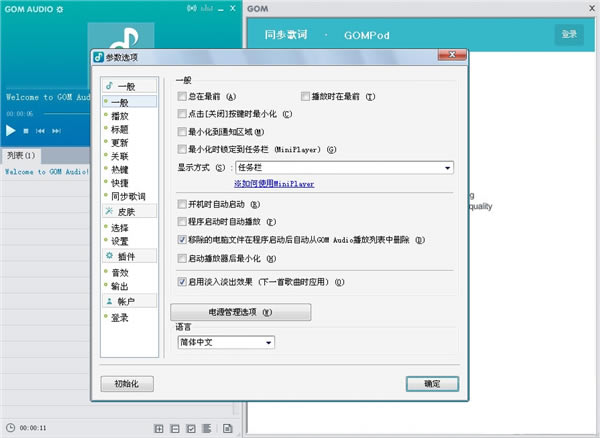Select 标题 in the options sidebar
Viewport: 600px width, 438px height.
coord(119,129)
